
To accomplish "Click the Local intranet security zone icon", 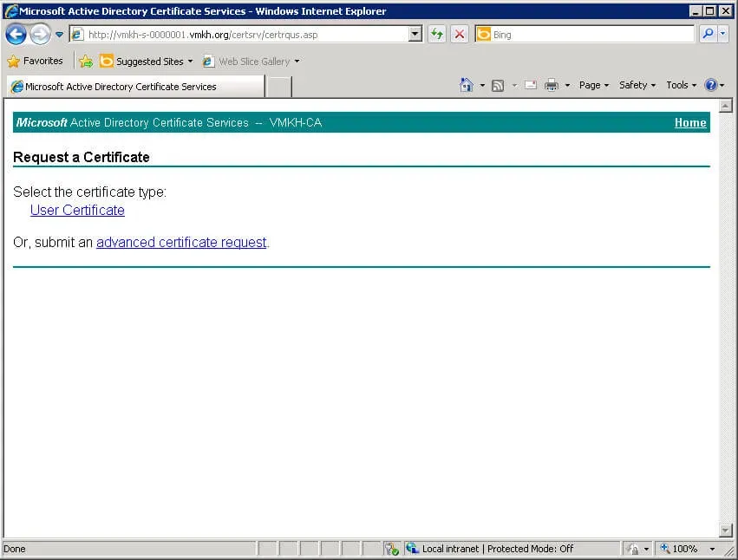I will point(412,548).
